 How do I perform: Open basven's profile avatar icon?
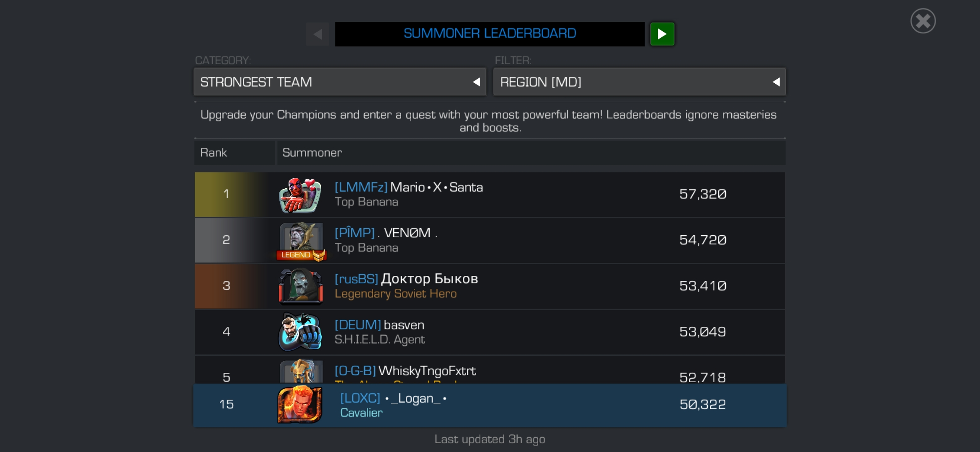[300, 332]
